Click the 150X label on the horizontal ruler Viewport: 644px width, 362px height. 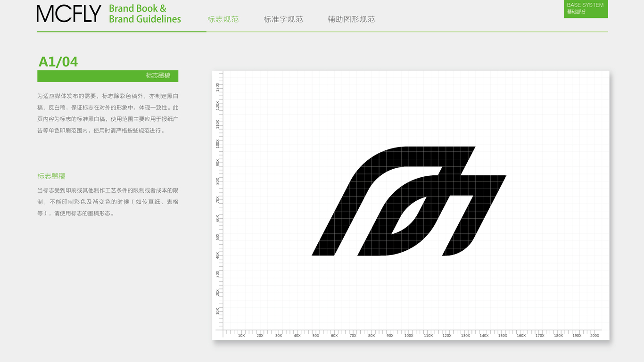click(x=503, y=336)
